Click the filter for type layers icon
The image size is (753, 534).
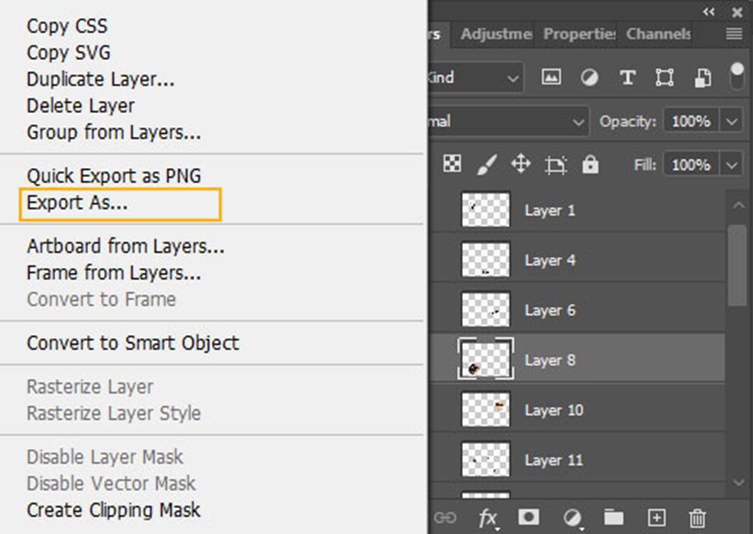(627, 77)
